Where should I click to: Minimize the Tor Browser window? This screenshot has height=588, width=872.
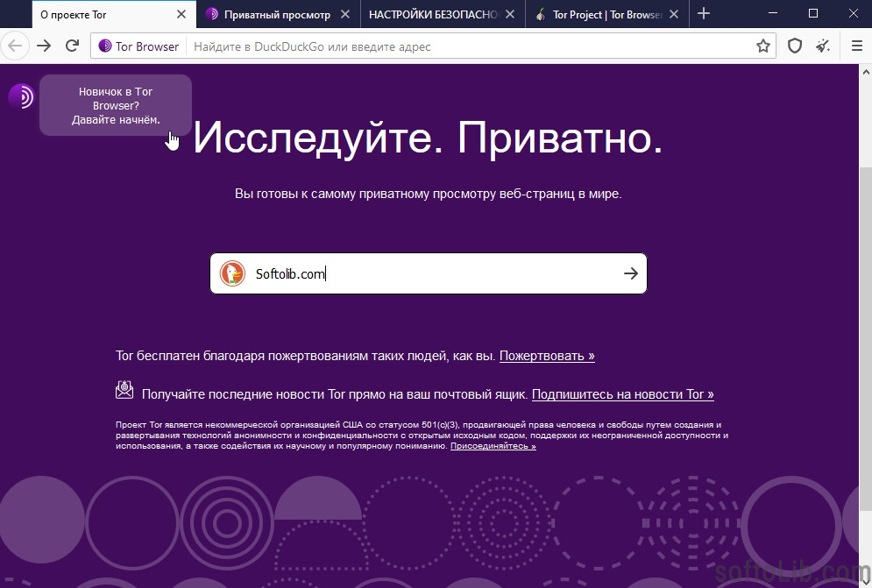click(x=772, y=13)
